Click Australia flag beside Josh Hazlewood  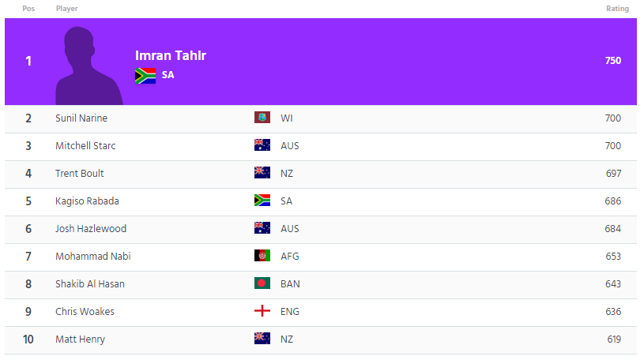(x=262, y=229)
